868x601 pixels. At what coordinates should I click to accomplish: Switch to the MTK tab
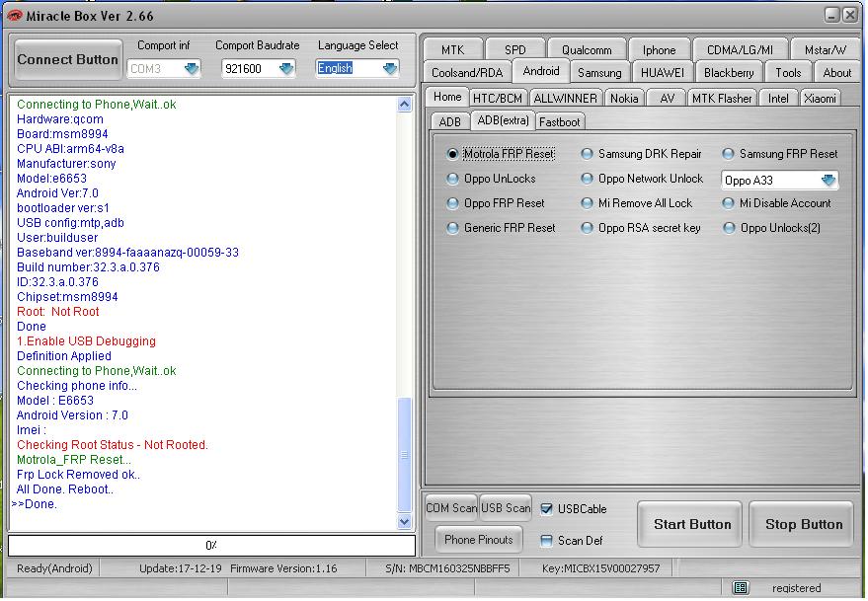[x=453, y=49]
